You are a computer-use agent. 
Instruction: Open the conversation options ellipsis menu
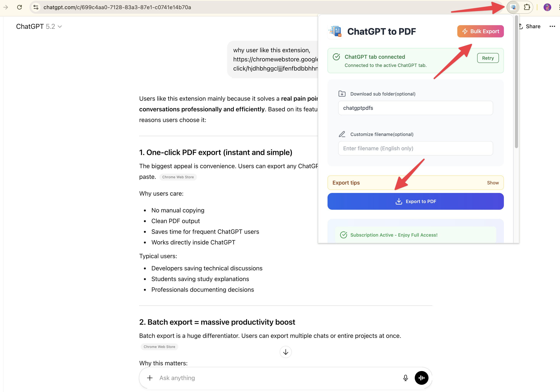[552, 26]
